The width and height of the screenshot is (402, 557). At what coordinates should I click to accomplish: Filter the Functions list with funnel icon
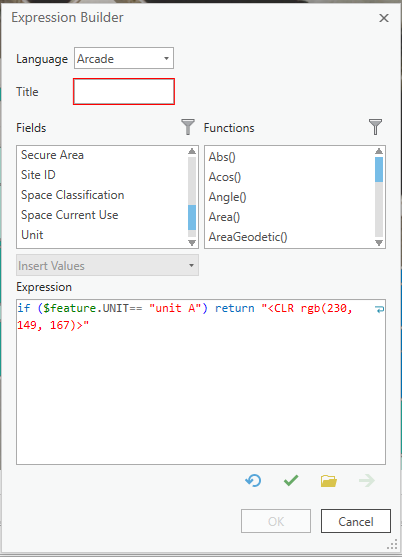[x=375, y=127]
